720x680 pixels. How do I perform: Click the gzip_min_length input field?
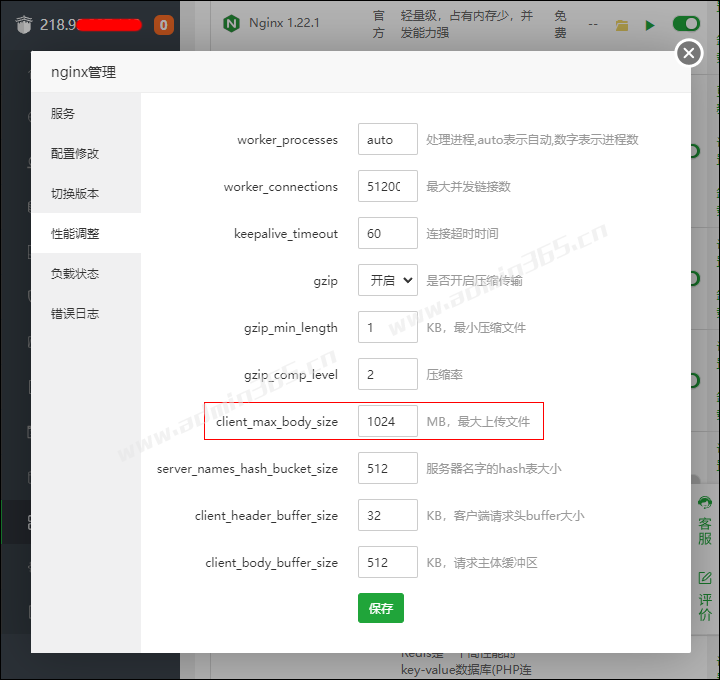pos(388,327)
